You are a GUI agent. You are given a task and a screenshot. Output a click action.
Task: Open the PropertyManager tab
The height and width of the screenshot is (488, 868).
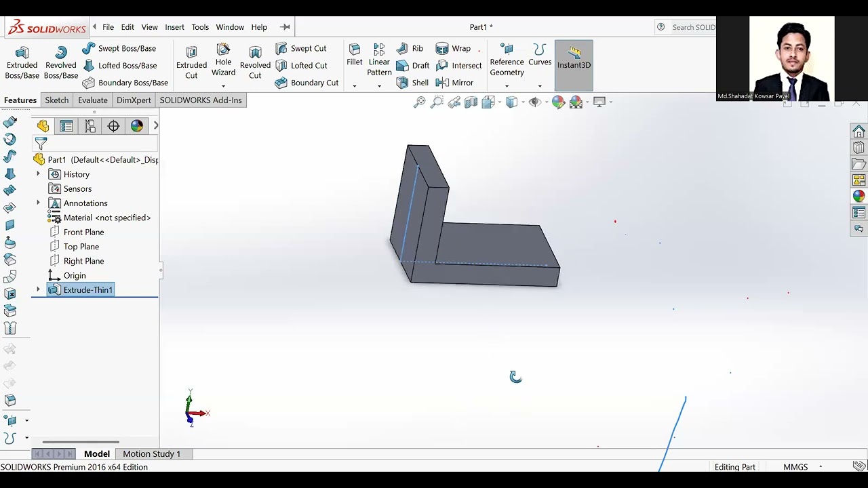click(66, 126)
